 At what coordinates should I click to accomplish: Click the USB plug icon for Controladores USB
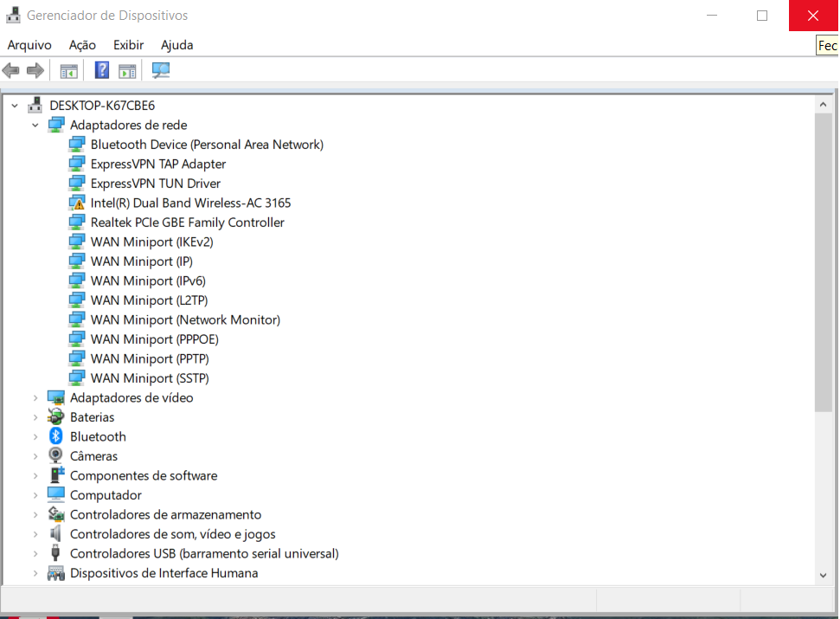pos(55,552)
